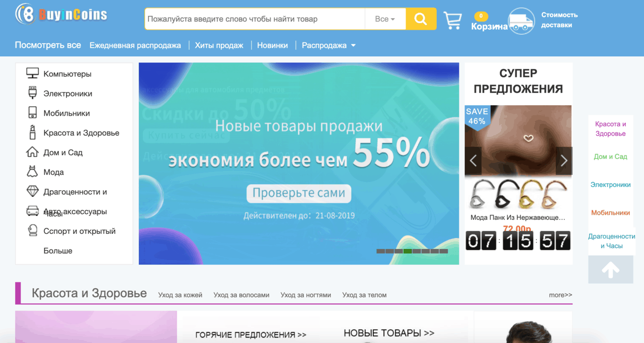Screen dimensions: 644x343
Task: Click the first banner slide indicator
Action: [x=380, y=251]
